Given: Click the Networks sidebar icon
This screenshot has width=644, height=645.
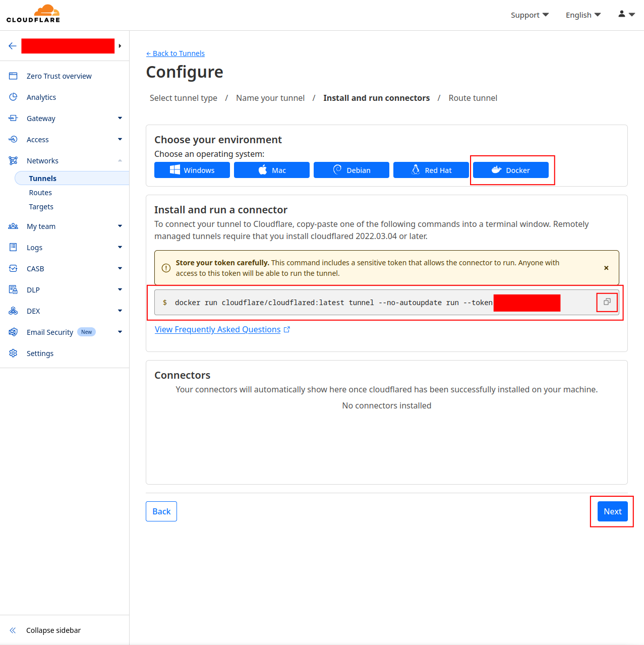Looking at the screenshot, I should click(x=13, y=160).
